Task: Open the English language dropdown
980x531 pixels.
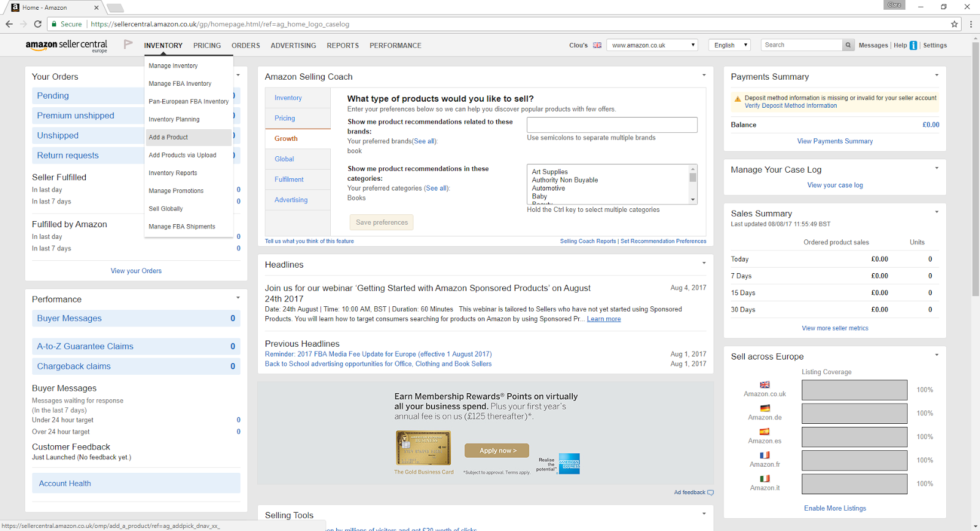Action: [729, 45]
